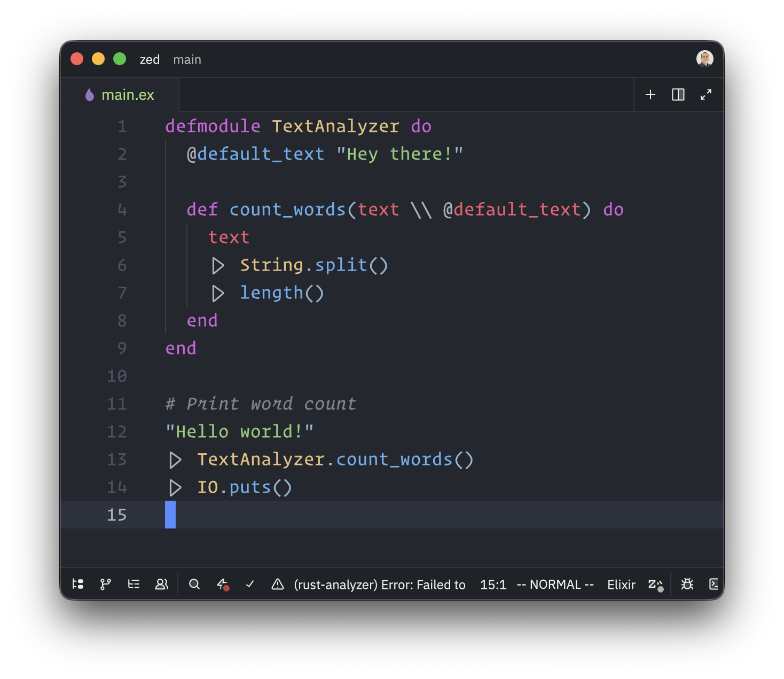Click length() on line 7
The height and width of the screenshot is (679, 784).
(x=282, y=293)
